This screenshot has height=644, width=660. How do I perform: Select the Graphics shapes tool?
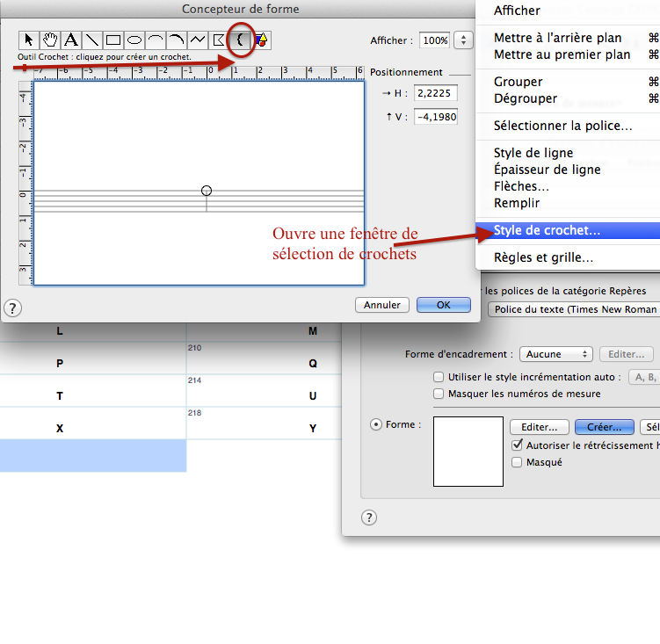pyautogui.click(x=261, y=40)
